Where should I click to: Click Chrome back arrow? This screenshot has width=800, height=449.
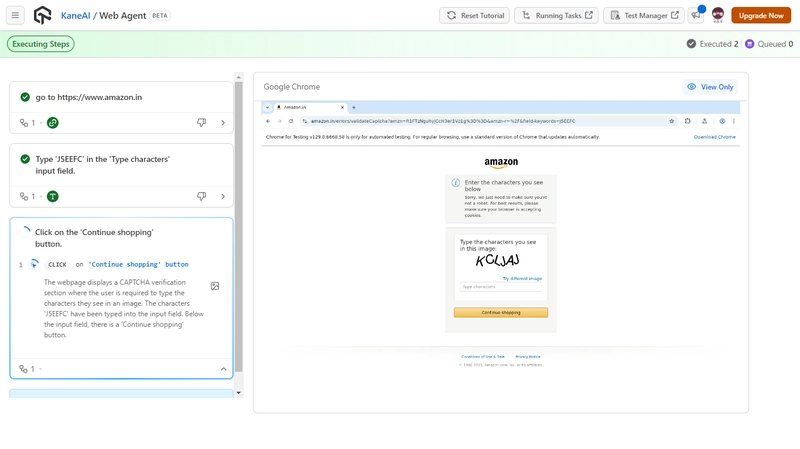(x=268, y=121)
